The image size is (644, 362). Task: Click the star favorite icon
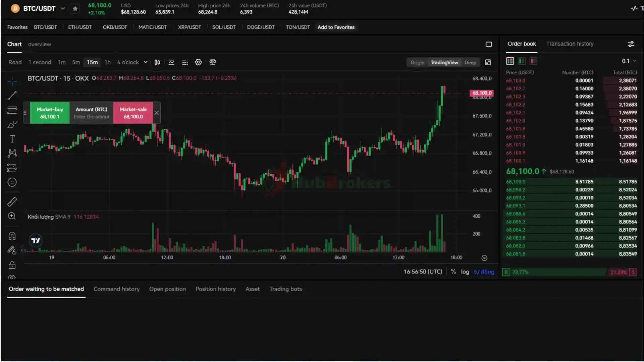75,9
